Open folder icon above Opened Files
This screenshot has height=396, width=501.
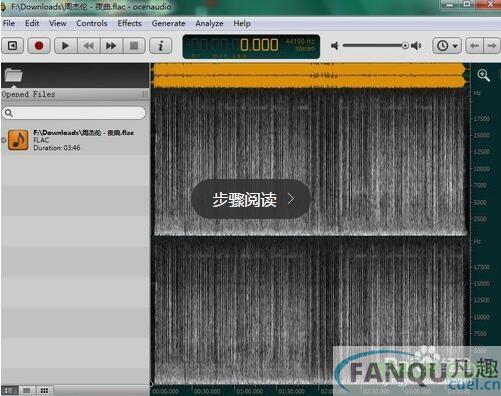(x=13, y=75)
